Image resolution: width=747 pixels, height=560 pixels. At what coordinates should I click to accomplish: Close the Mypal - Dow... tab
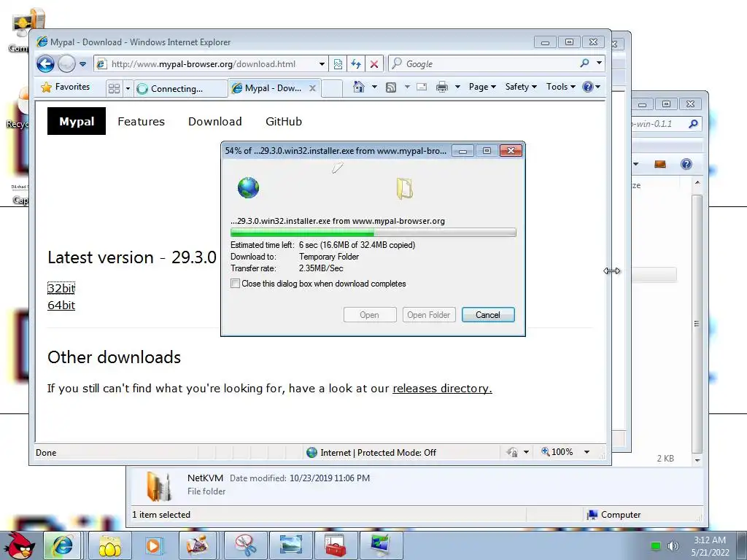click(312, 88)
